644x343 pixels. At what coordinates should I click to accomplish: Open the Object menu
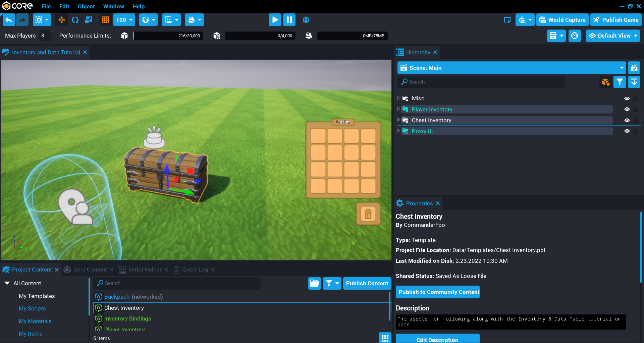[x=86, y=6]
